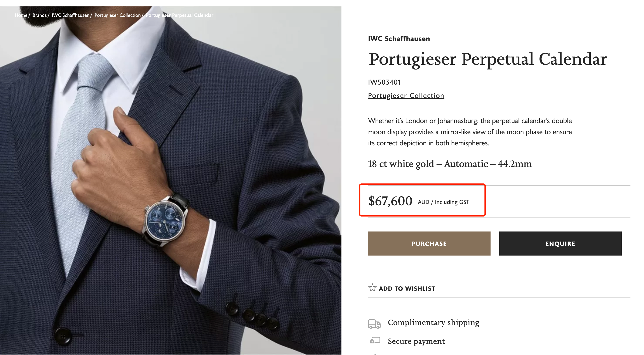
Task: Click the Secure payment text
Action: pyautogui.click(x=416, y=341)
